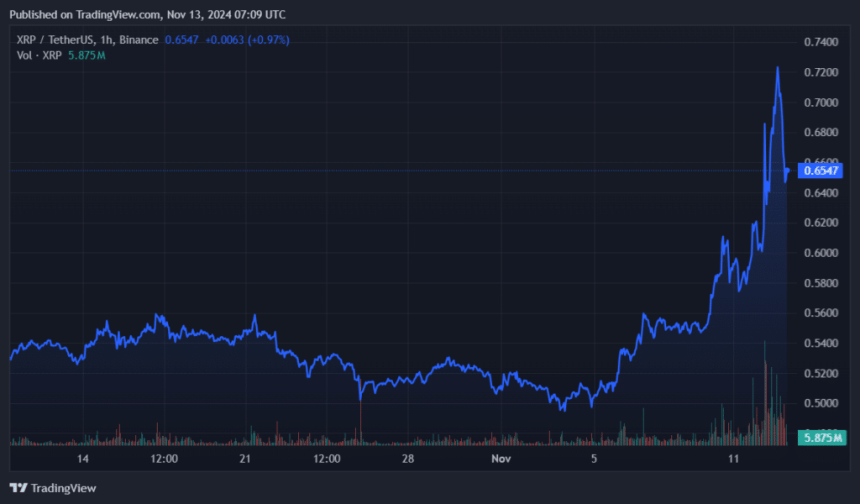
Task: Click the highest peak of the price line
Action: (777, 68)
